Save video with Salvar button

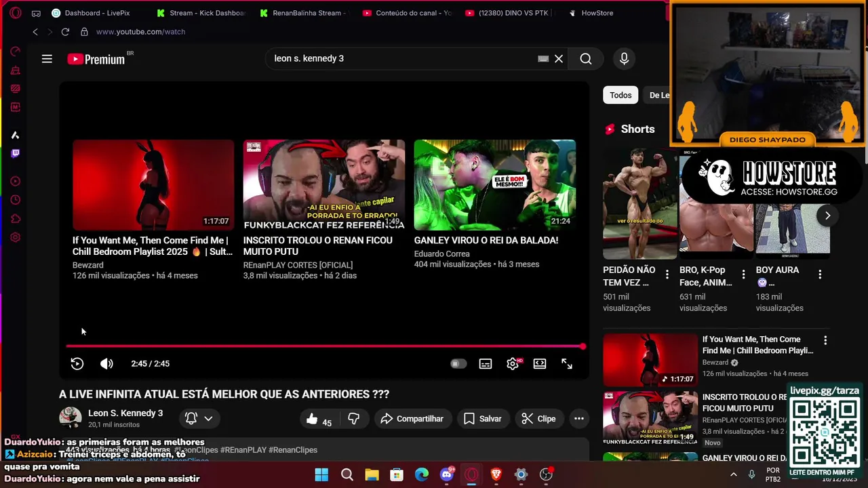pos(483,419)
